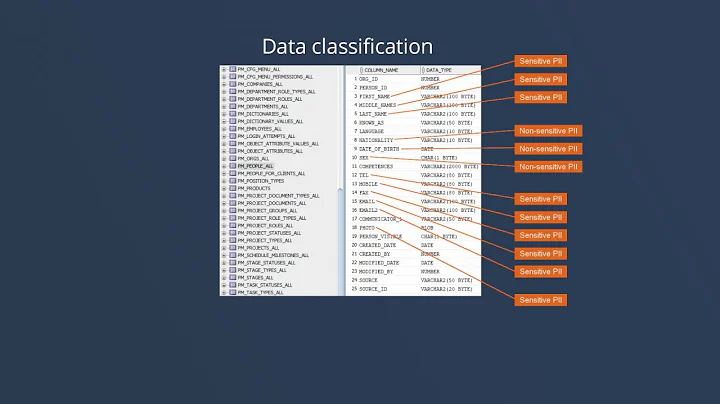Expand the PM_DICTIONARY_VALUES_ALL node

[x=224, y=121]
